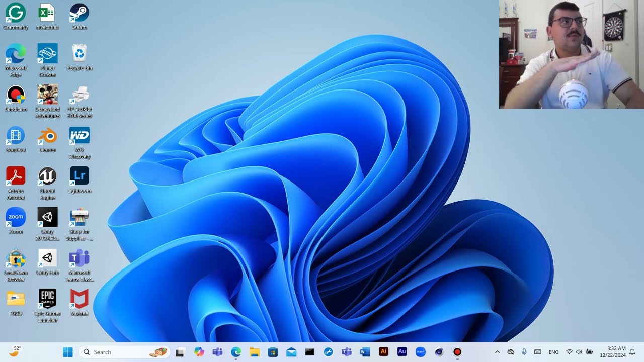
Task: Open Microsoft Store from the taskbar
Action: click(x=273, y=352)
